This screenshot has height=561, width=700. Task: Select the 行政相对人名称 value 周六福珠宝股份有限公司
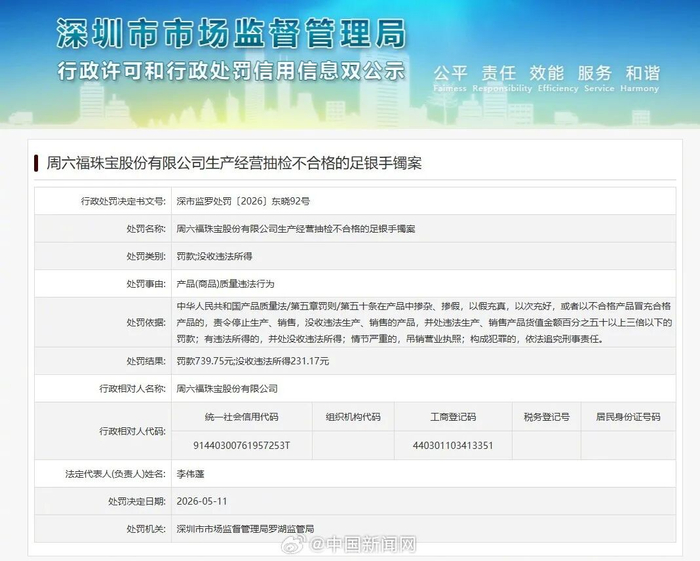tap(227, 389)
